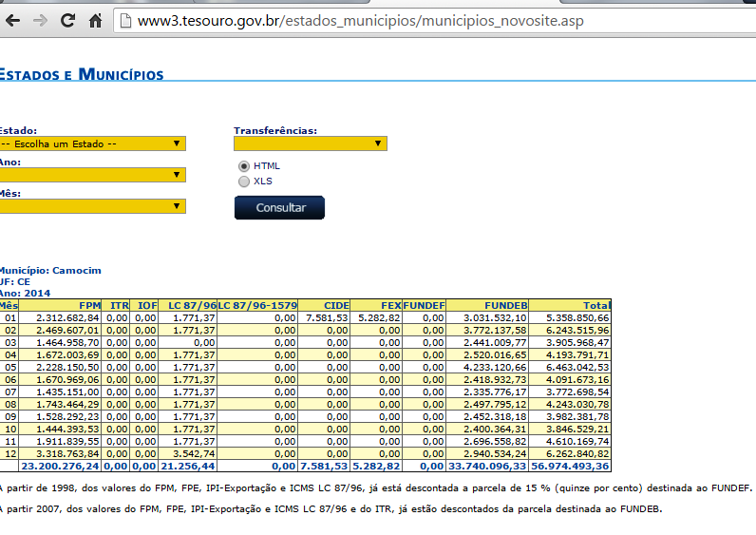Click Total value 3.846.529,21
The height and width of the screenshot is (535, 756).
point(577,430)
